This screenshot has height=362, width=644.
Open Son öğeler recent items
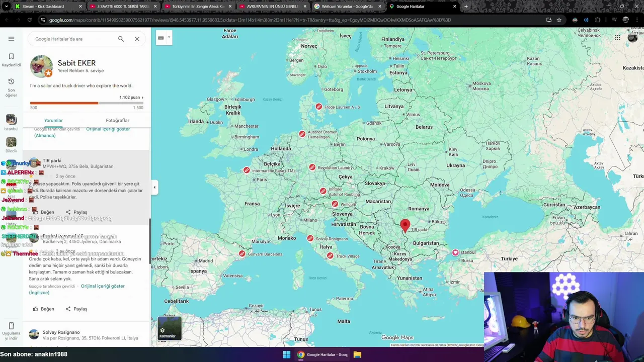[x=11, y=88]
